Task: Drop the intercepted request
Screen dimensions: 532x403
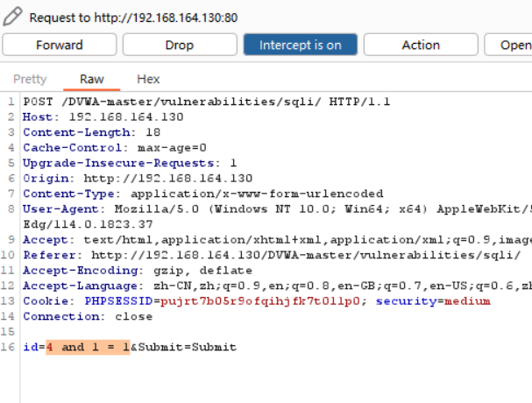Action: pos(180,45)
